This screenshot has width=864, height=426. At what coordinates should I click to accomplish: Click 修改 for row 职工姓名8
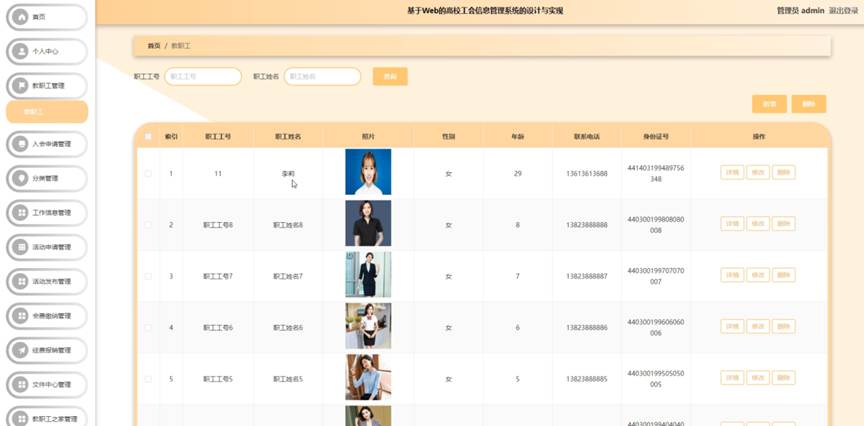coord(758,224)
